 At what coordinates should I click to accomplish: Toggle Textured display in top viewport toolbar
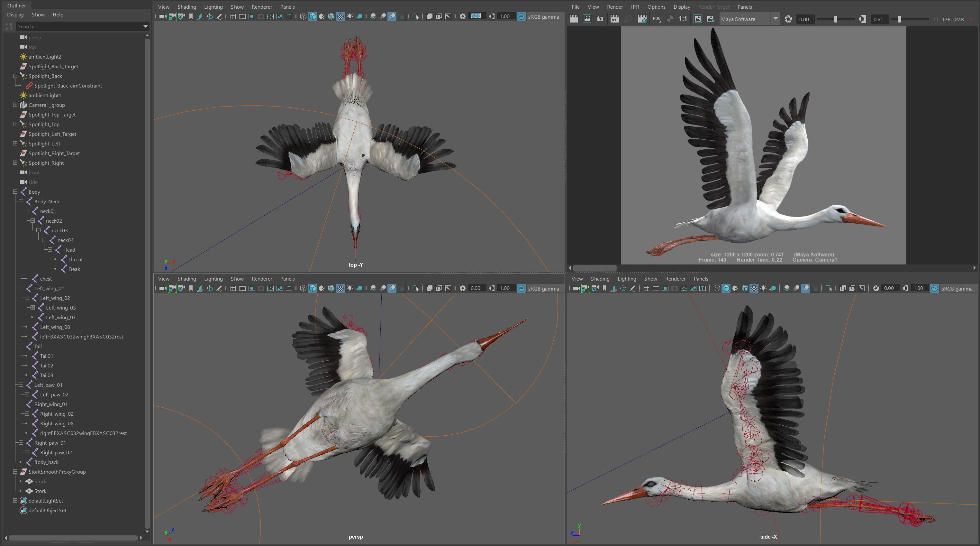click(x=340, y=16)
